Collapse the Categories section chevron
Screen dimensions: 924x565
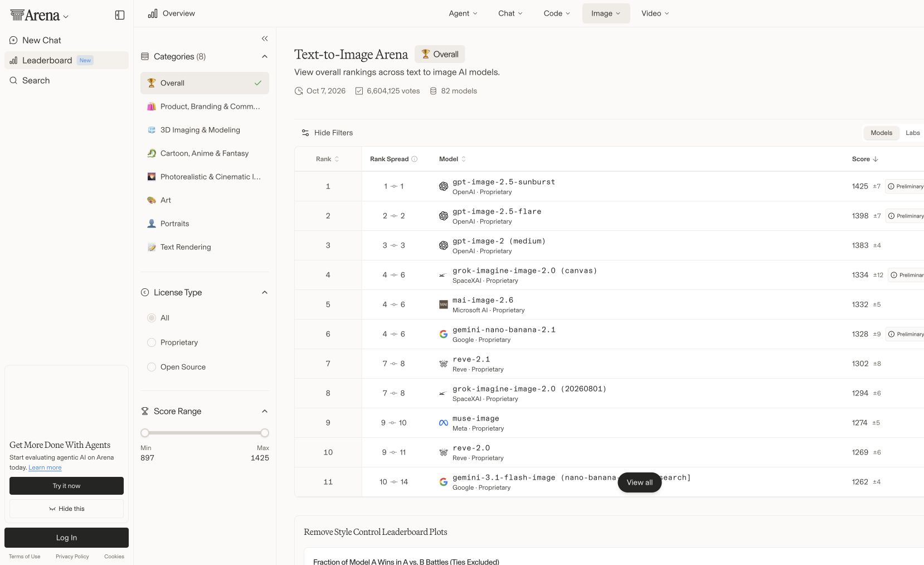point(265,56)
